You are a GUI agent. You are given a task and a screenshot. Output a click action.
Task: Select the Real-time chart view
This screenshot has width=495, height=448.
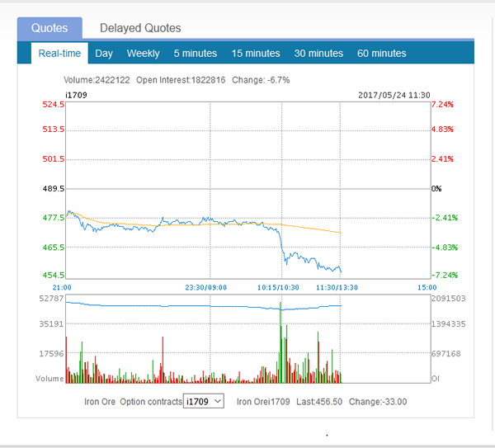click(x=59, y=54)
